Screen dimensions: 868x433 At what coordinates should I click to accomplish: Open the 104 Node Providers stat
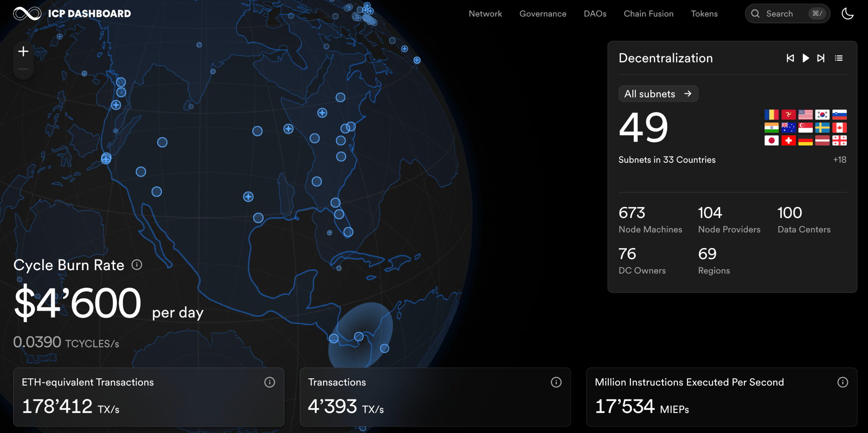729,220
